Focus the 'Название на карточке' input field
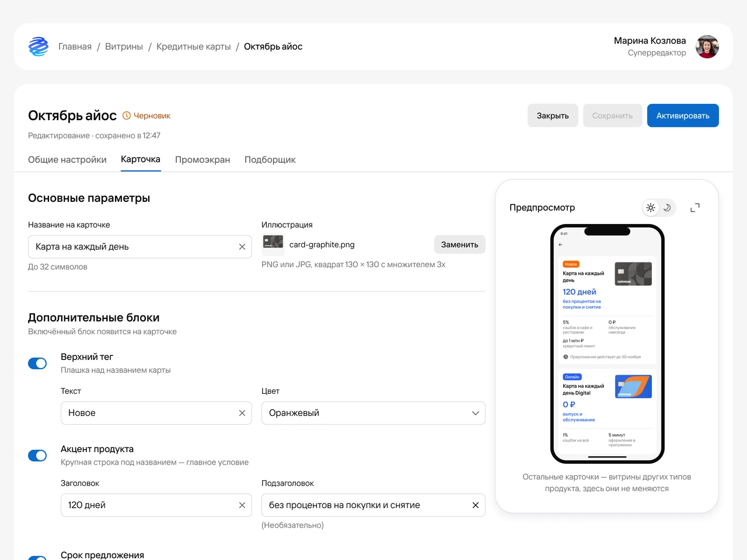Viewport: 747px width, 560px height. pyautogui.click(x=140, y=247)
